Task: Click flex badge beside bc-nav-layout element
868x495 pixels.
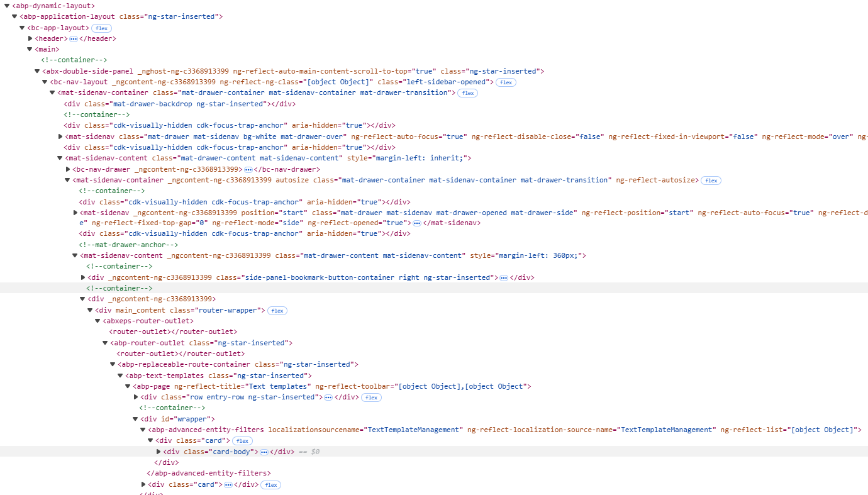Action: (x=506, y=82)
